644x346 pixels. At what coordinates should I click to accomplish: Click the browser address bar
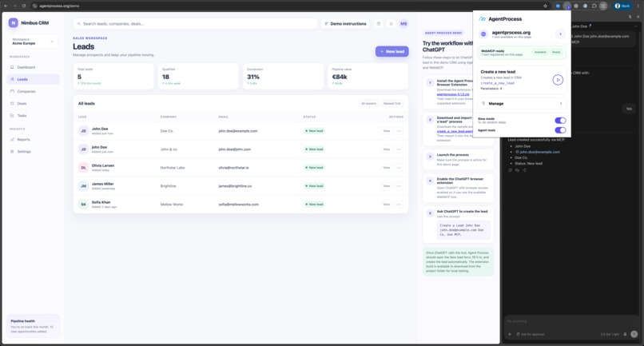[x=288, y=6]
